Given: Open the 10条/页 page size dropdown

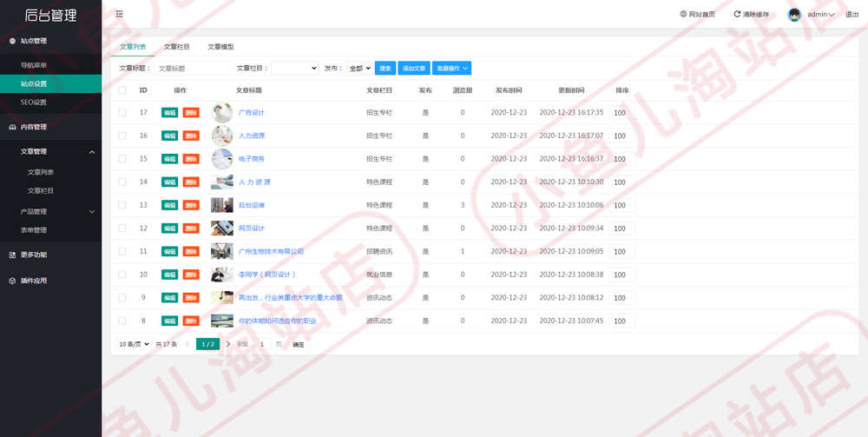Looking at the screenshot, I should pos(134,345).
